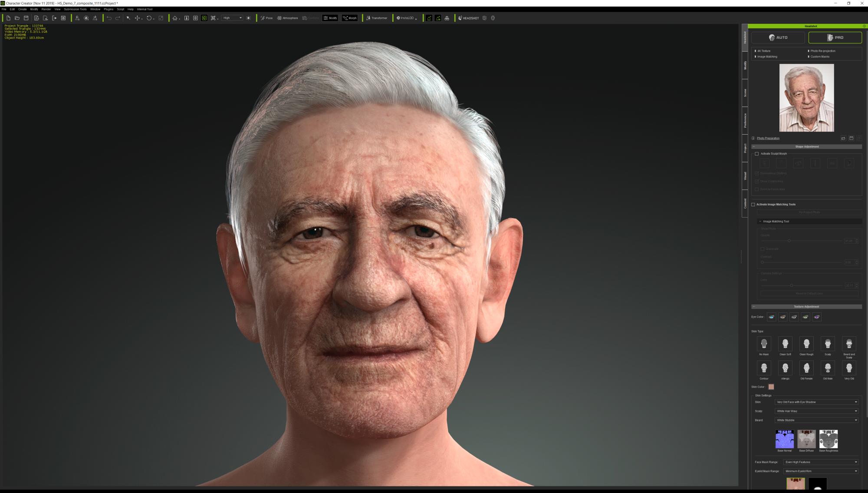Open the Skin dropdown Very Old Face
868x493 pixels.
point(816,402)
